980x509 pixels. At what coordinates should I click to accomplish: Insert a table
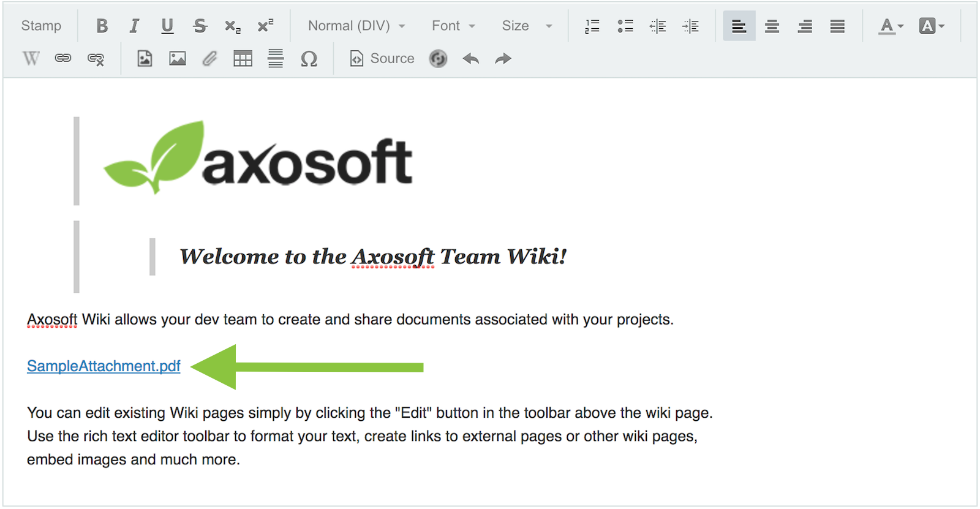[243, 58]
